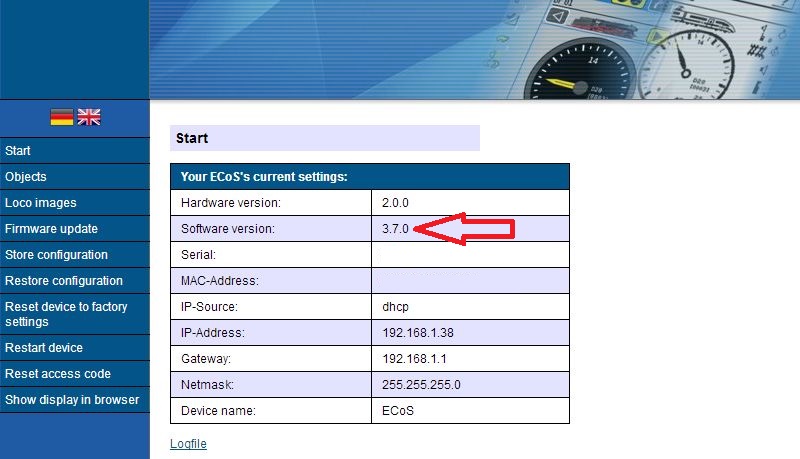Screen dimensions: 800x459
Task: Open Reset access code page
Action: click(58, 374)
